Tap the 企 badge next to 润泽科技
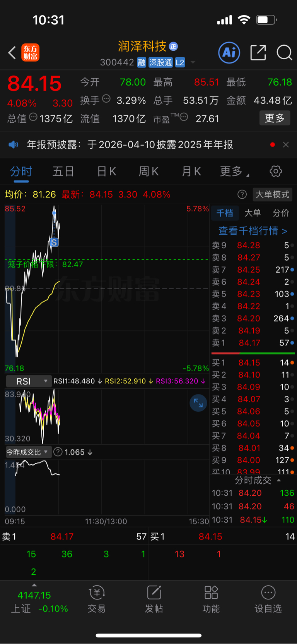 174,46
